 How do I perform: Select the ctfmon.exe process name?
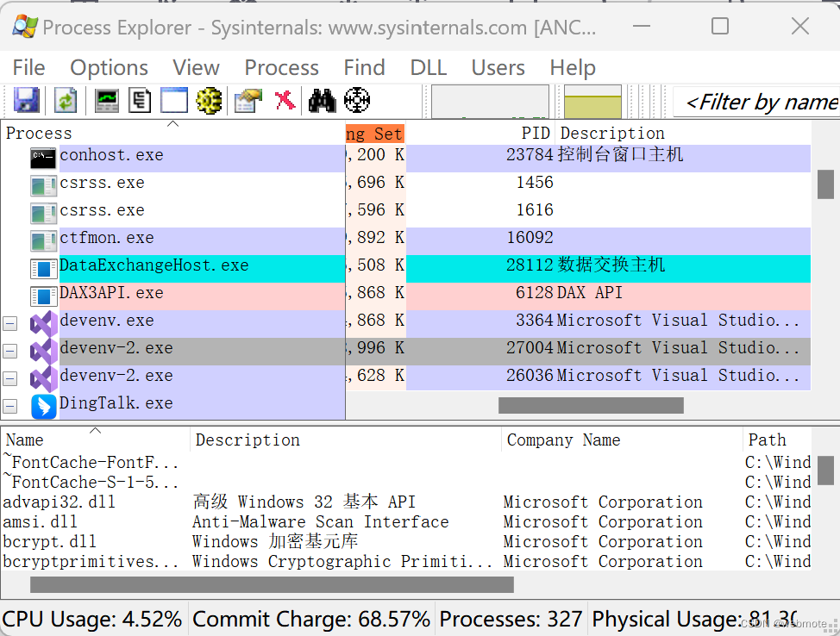107,238
